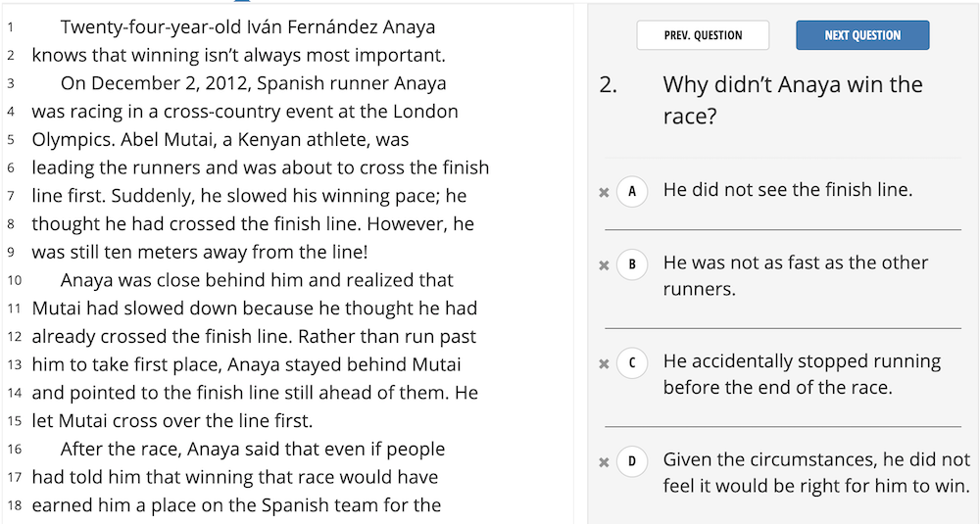This screenshot has width=980, height=524.
Task: Click line number 16 in the passage margin
Action: point(15,449)
